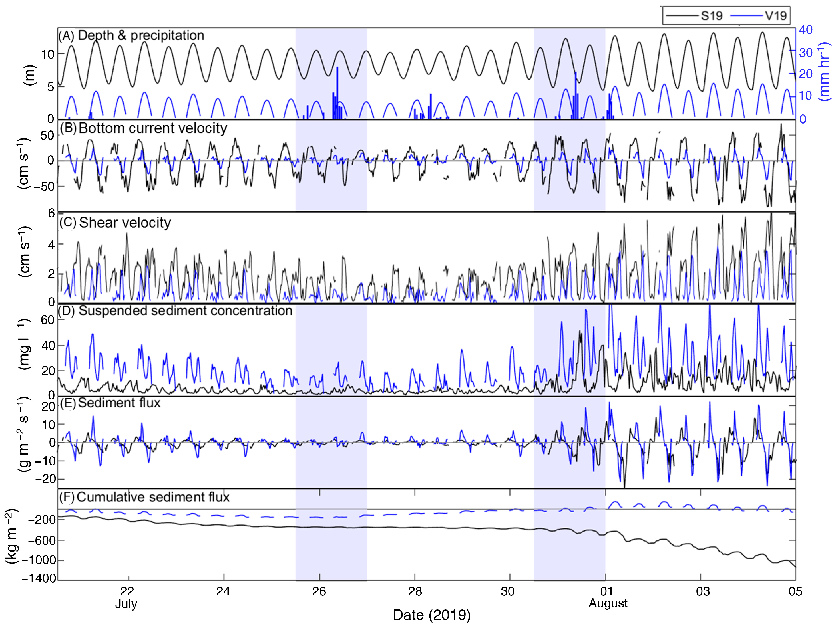Click the '40' precipitation axis tick
The width and height of the screenshot is (840, 630).
pyautogui.click(x=806, y=30)
